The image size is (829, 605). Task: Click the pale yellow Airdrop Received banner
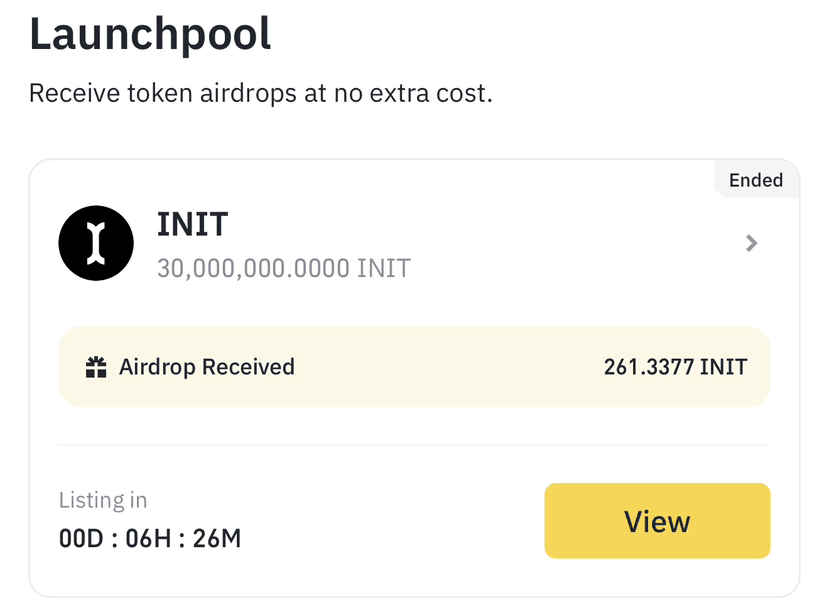(x=414, y=367)
